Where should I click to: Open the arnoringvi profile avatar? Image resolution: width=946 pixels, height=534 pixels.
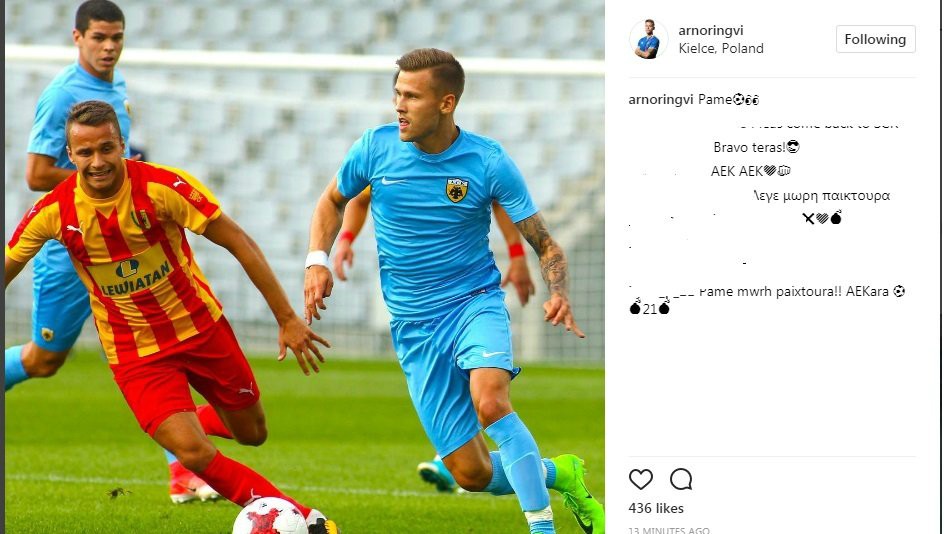pyautogui.click(x=649, y=39)
